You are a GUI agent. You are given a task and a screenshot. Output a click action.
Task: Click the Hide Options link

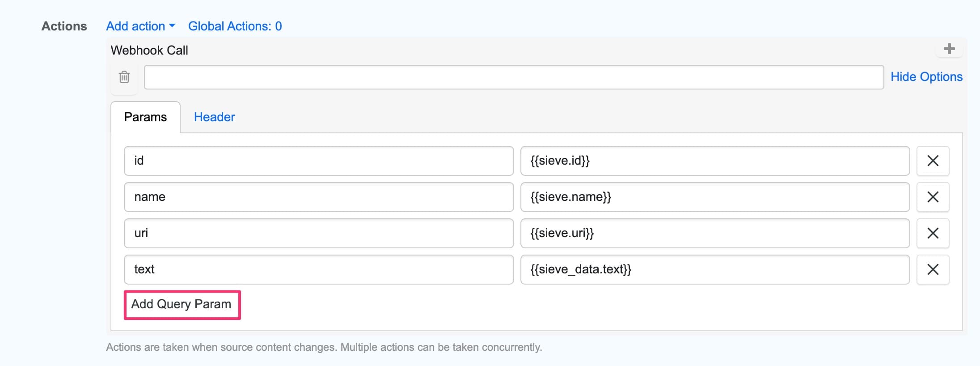[x=927, y=77]
